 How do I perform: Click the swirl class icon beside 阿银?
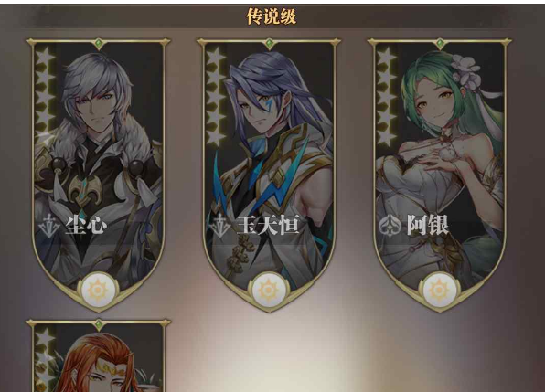tap(390, 226)
